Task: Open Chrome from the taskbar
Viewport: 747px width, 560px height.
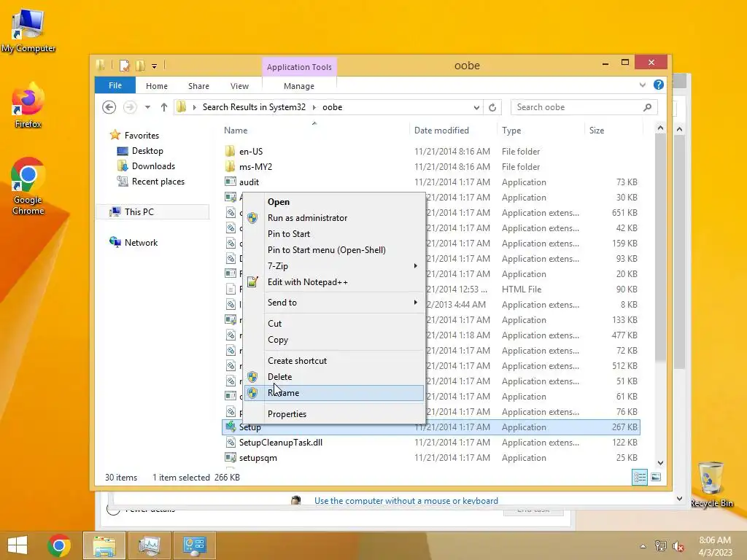Action: pos(59,545)
